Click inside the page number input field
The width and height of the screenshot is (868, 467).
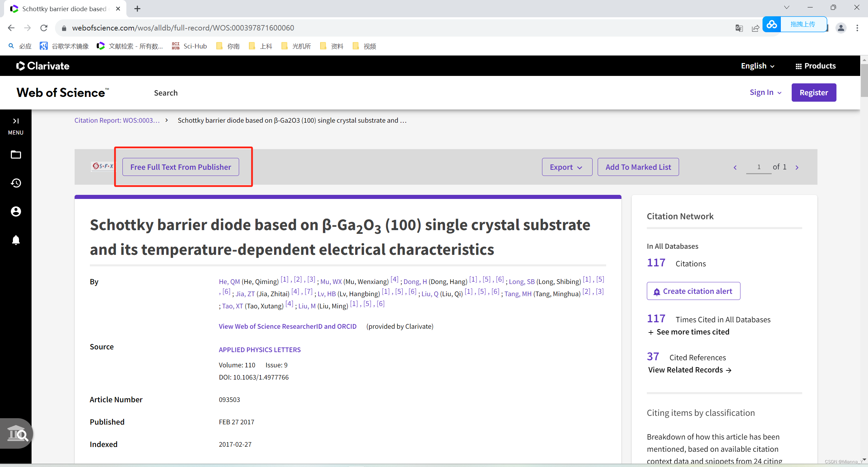(x=758, y=167)
